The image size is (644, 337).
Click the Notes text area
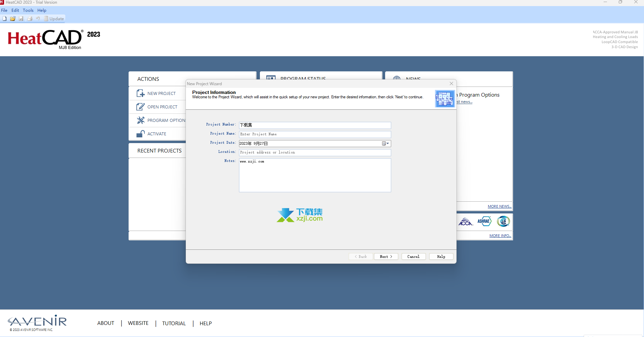315,175
